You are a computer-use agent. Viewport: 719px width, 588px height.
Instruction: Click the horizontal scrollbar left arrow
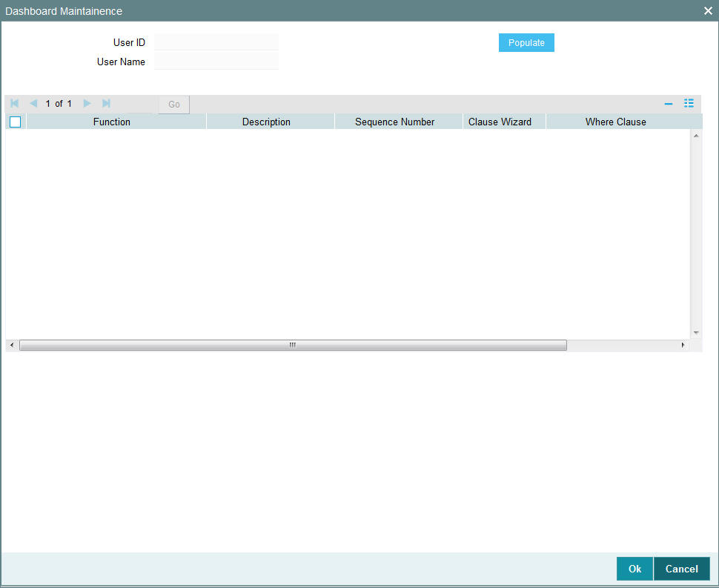(12, 345)
